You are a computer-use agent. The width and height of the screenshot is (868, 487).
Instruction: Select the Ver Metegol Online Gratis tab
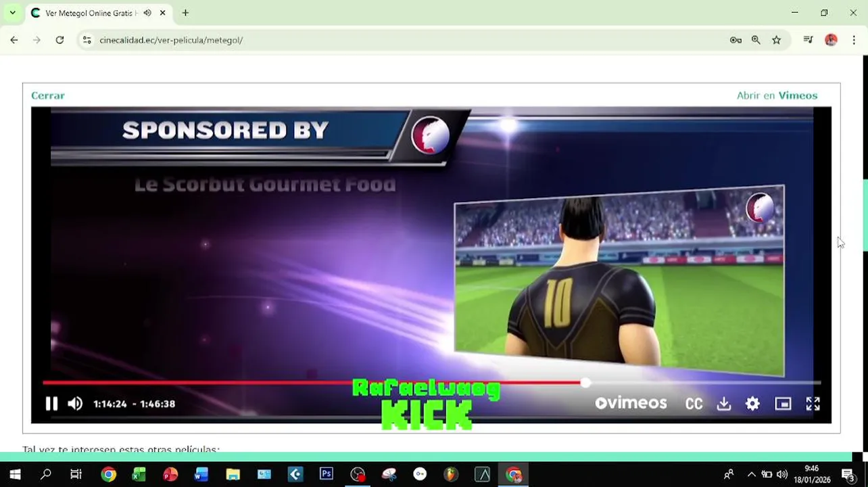tap(91, 13)
